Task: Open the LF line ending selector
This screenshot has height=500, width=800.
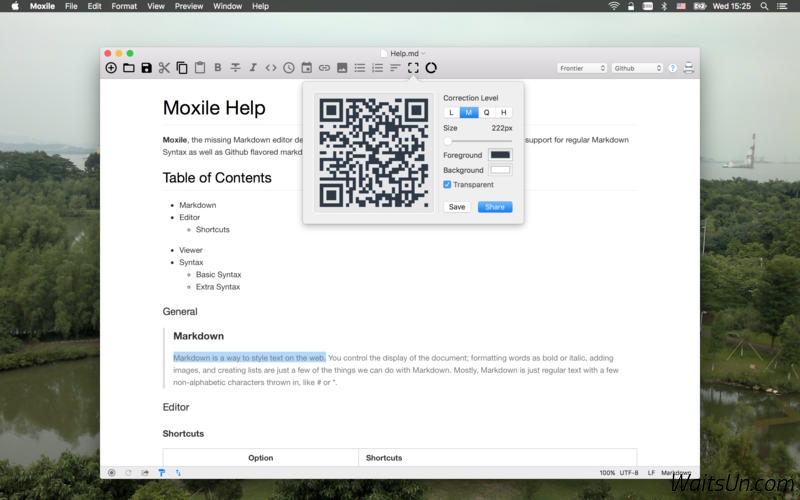Action: (651, 473)
